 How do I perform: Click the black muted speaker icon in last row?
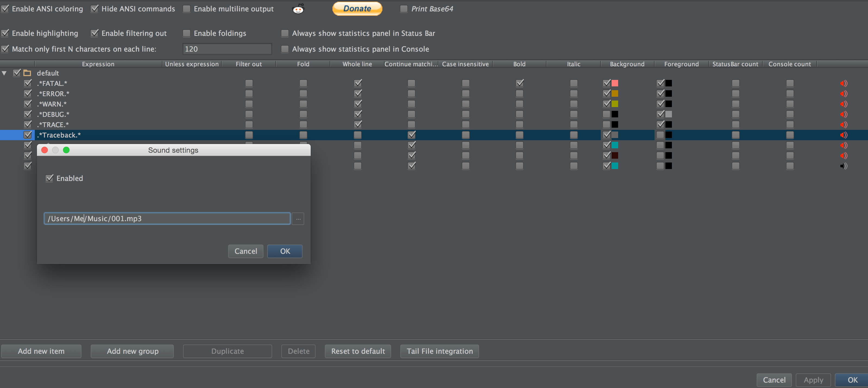(x=843, y=166)
